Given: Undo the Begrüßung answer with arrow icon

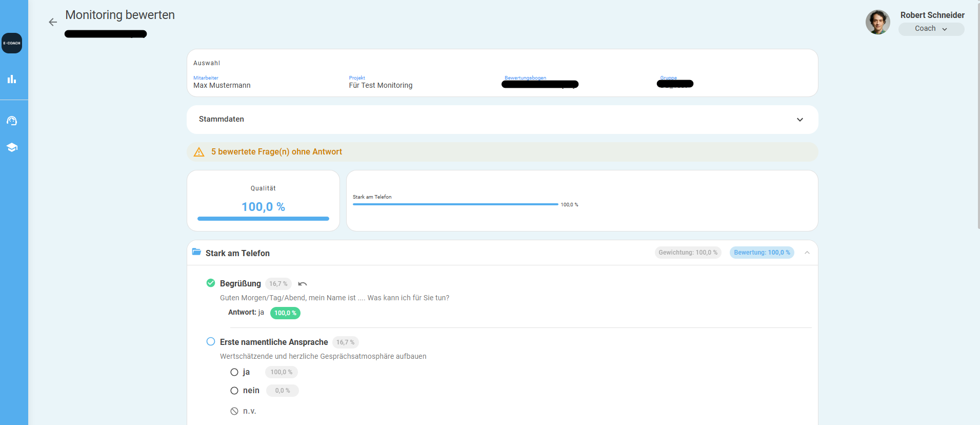Looking at the screenshot, I should [x=303, y=284].
